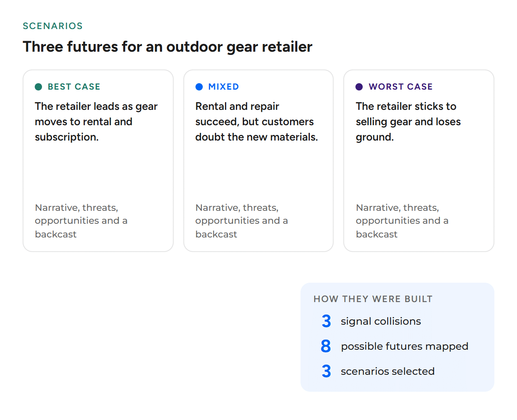
Task: Click the "scenarios selected" label
Action: pos(388,372)
